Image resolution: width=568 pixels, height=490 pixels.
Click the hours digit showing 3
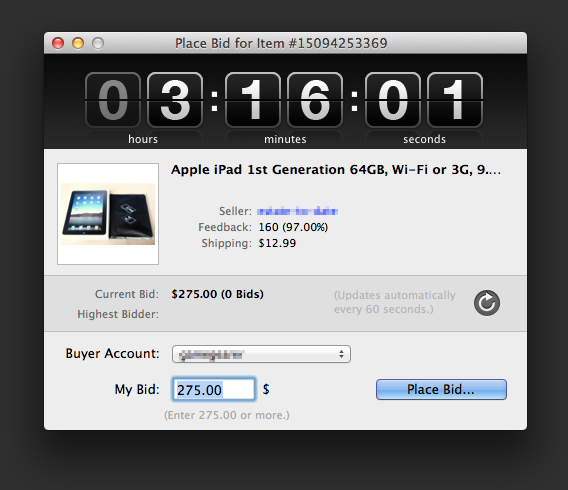tap(175, 100)
